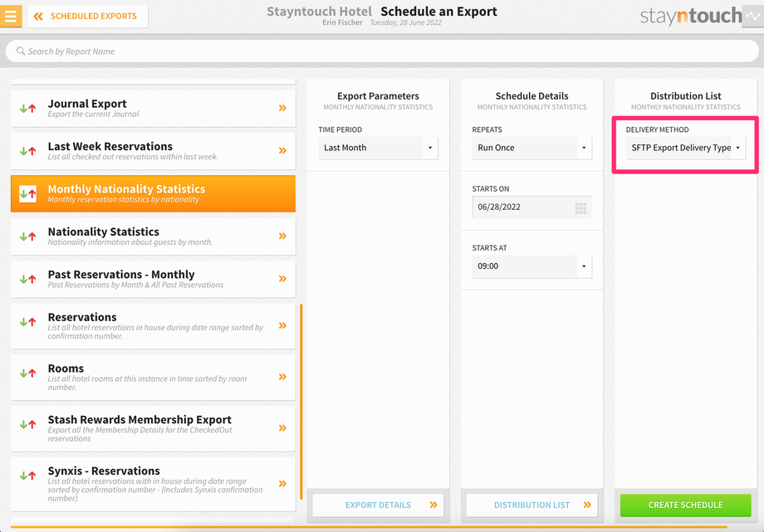This screenshot has width=764, height=532.
Task: Click the chevron on the Last Week Reservations row
Action: 282,151
